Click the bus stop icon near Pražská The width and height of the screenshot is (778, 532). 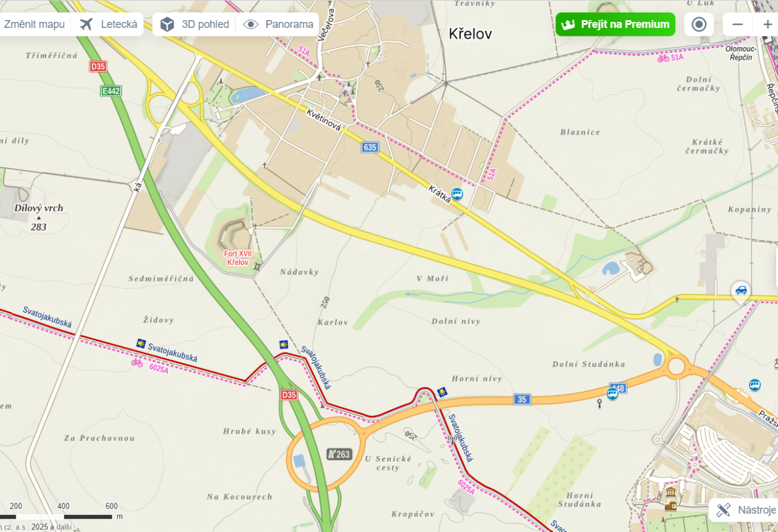point(754,385)
